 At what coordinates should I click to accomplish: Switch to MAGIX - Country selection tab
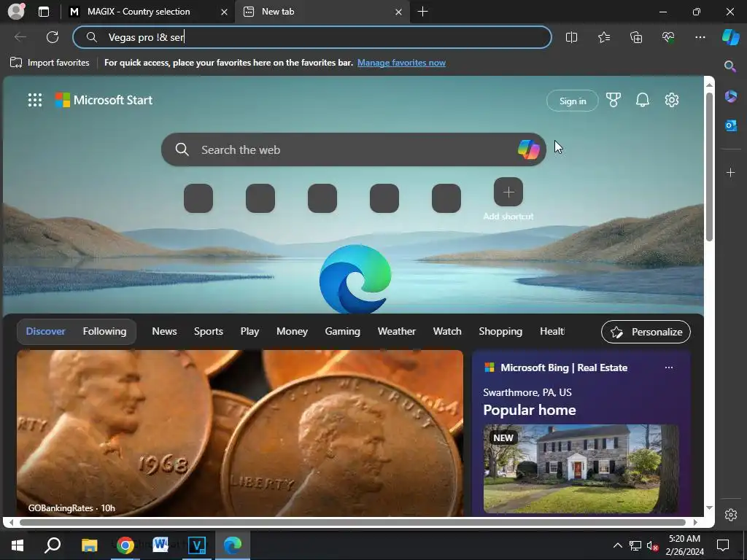(139, 12)
